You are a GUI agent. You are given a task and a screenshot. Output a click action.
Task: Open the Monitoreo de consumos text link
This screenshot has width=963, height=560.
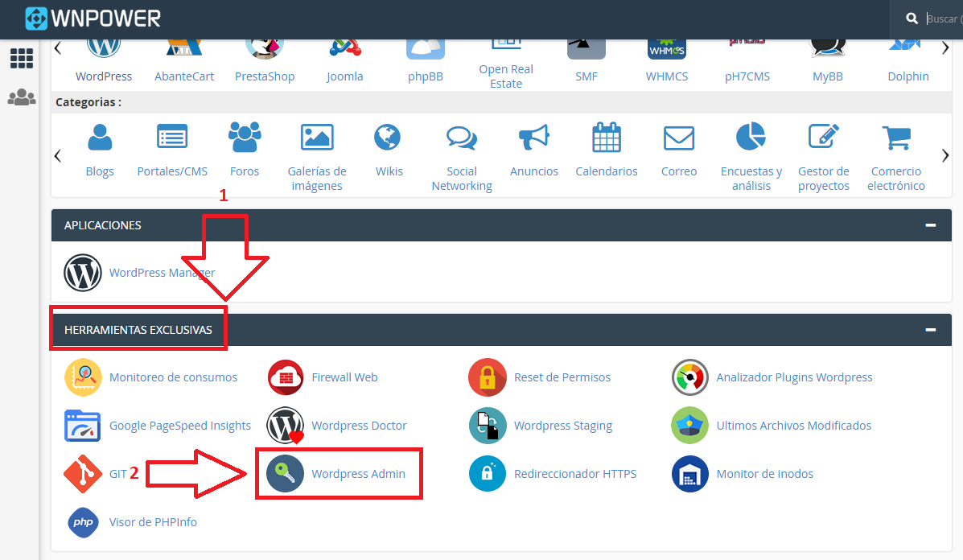pyautogui.click(x=173, y=377)
